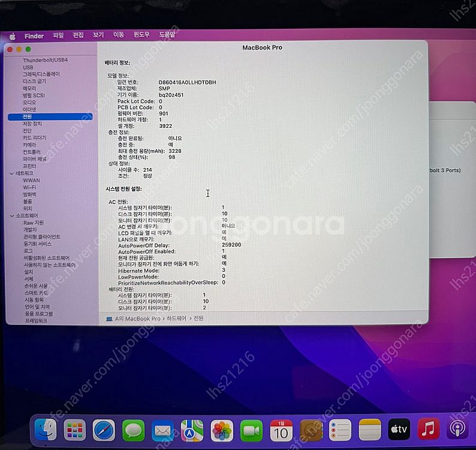This screenshot has height=450, width=476.
Task: Select 디스크 굽기 in the sidebar
Action: 35,82
